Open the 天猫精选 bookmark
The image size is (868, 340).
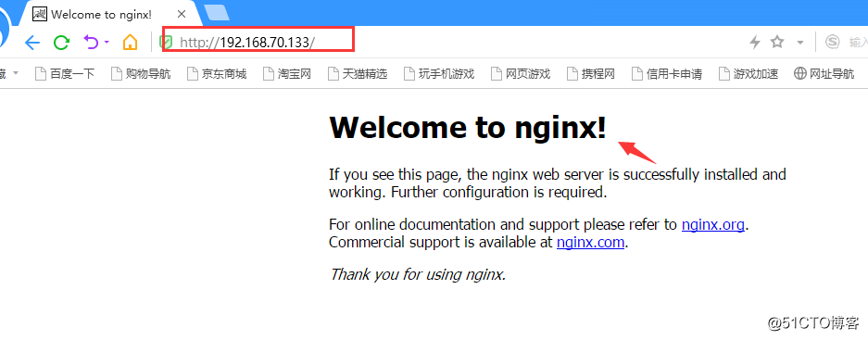point(357,73)
